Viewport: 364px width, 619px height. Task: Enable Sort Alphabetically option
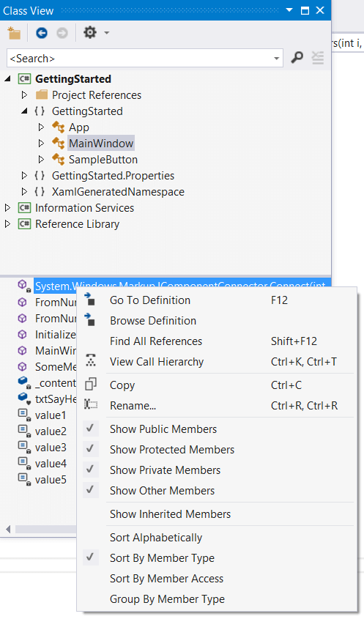(x=217, y=537)
